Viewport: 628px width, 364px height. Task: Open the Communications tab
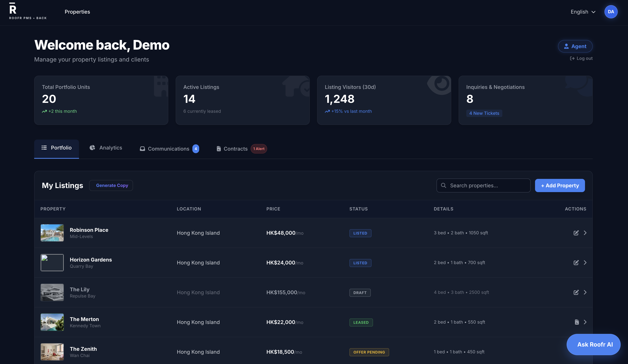coord(169,149)
